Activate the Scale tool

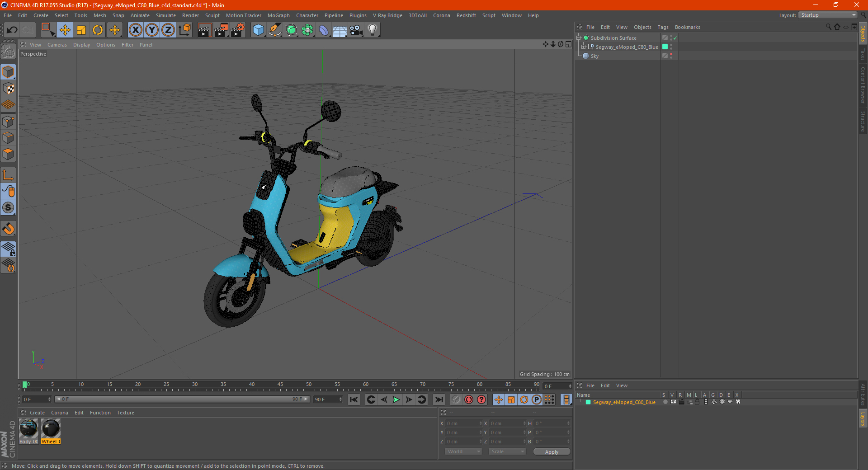[x=81, y=30]
